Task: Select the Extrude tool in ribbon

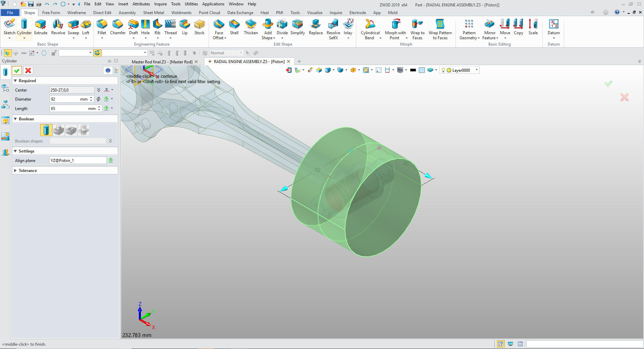Action: click(41, 27)
